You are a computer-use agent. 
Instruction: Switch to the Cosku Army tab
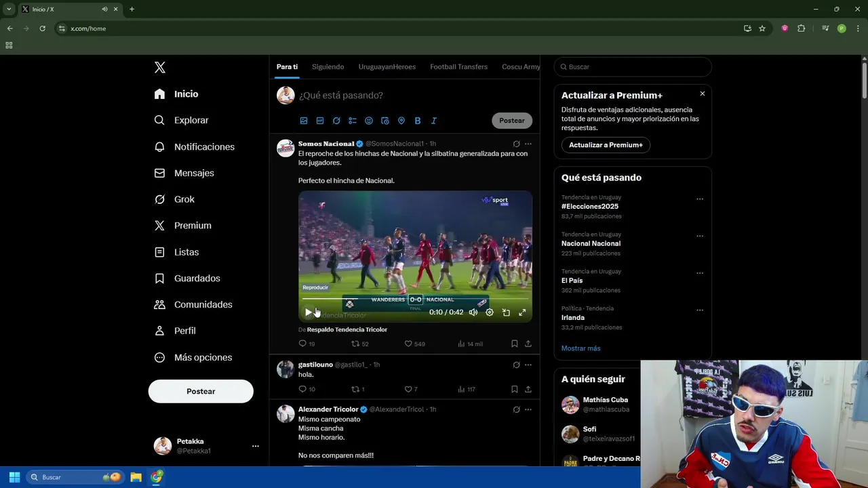pos(521,66)
